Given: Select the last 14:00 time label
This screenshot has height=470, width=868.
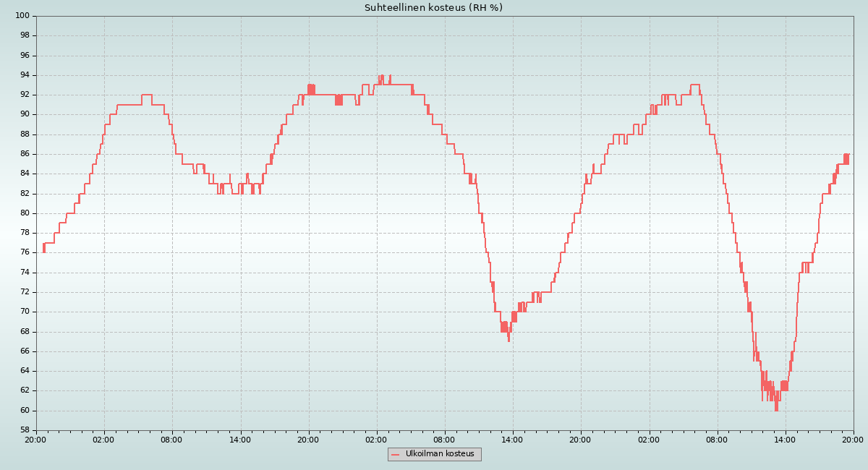Looking at the screenshot, I should click(x=785, y=439).
